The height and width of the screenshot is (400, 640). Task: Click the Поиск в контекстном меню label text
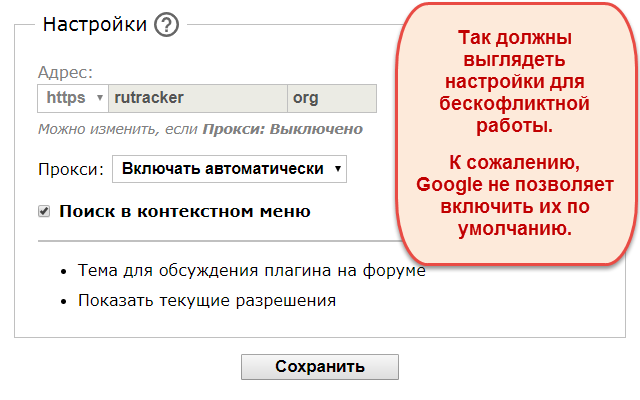pos(185,211)
